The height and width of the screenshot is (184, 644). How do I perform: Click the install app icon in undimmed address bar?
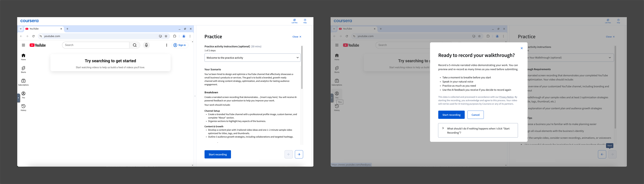pos(160,36)
